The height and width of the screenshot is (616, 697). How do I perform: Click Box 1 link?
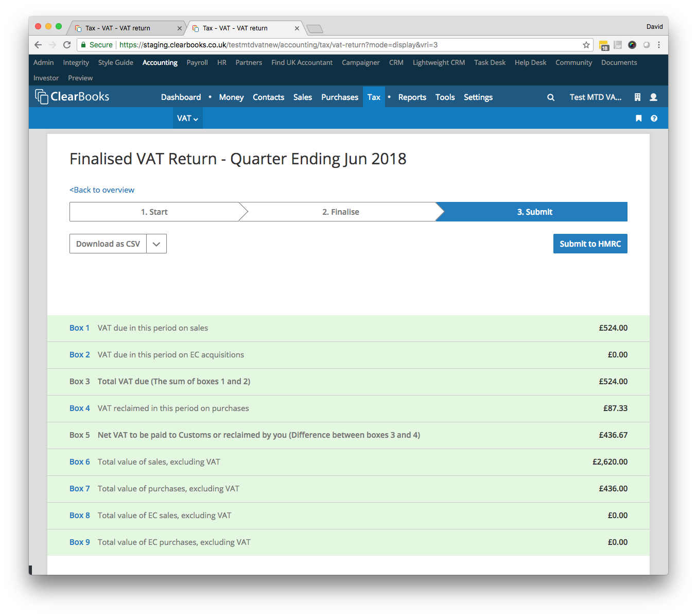(80, 328)
